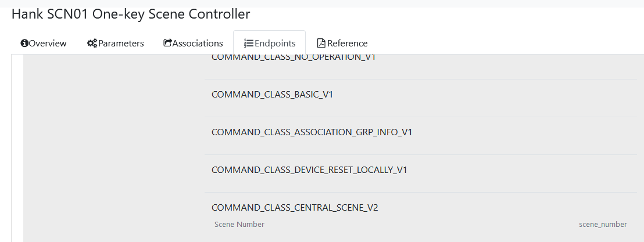
Task: Click the scene_number channel identifier text
Action: click(x=603, y=225)
